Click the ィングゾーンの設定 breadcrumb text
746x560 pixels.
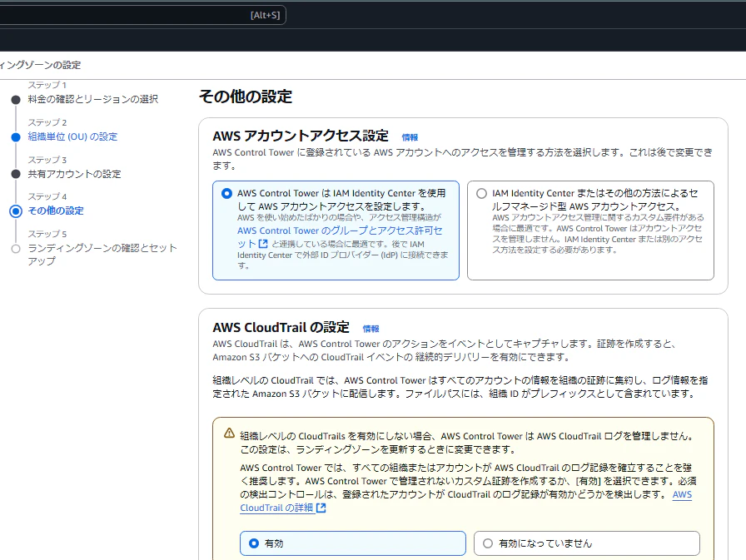point(40,65)
